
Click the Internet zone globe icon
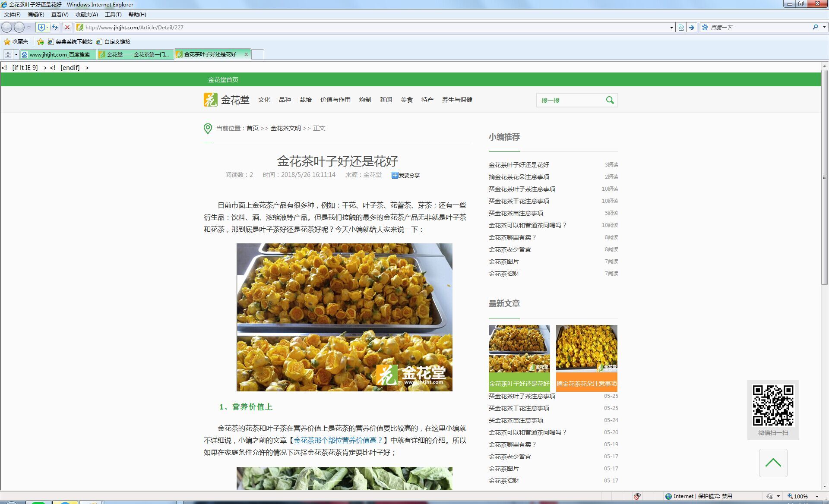(x=668, y=496)
